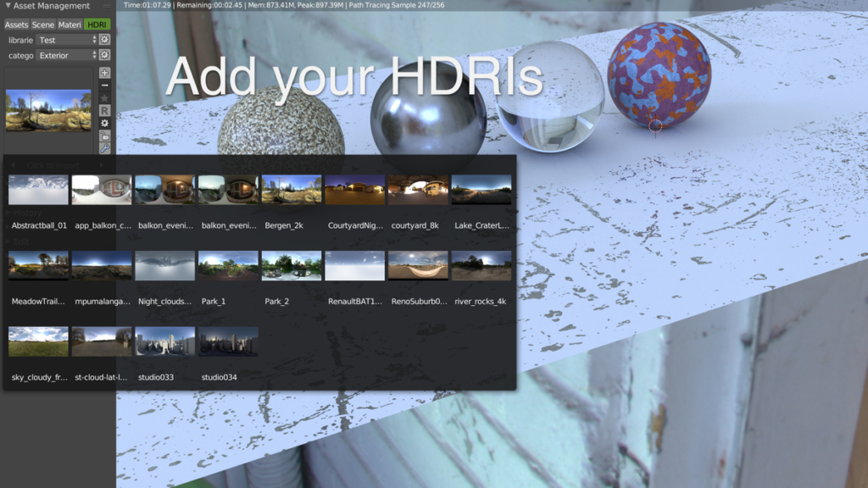Open the gear icon next to the Test library

pyautogui.click(x=105, y=40)
